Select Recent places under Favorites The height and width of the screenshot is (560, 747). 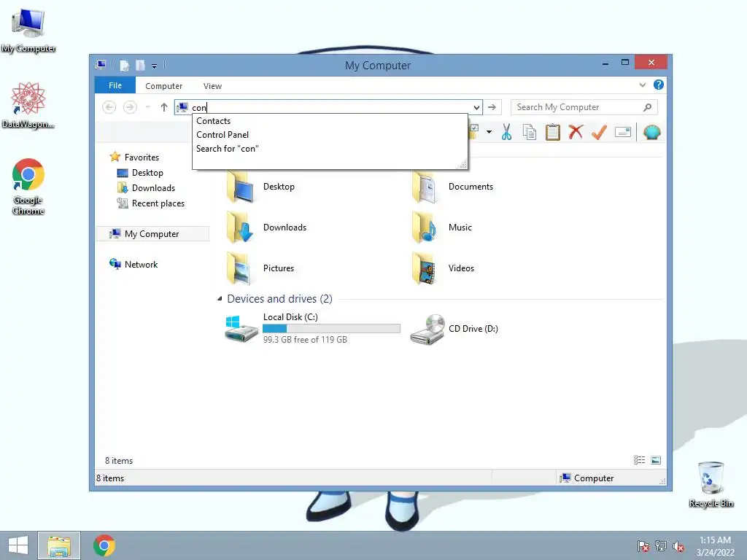coord(158,203)
